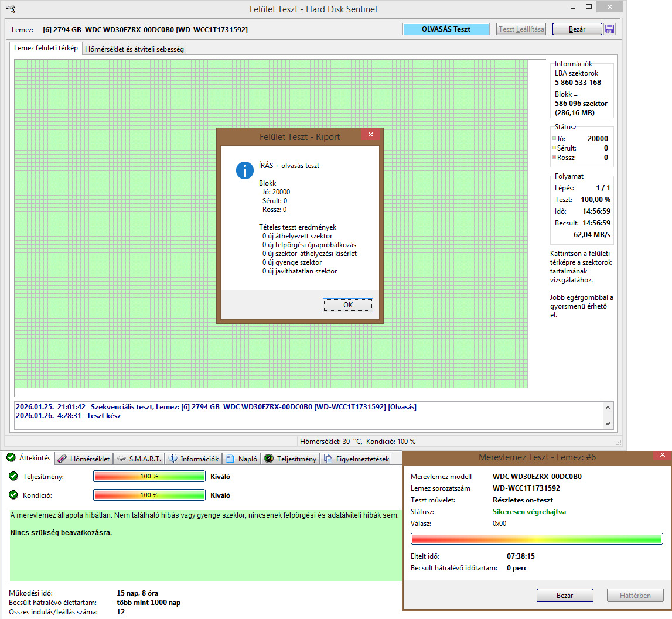Click the elapsed time value '07:38:15'

coord(520,556)
